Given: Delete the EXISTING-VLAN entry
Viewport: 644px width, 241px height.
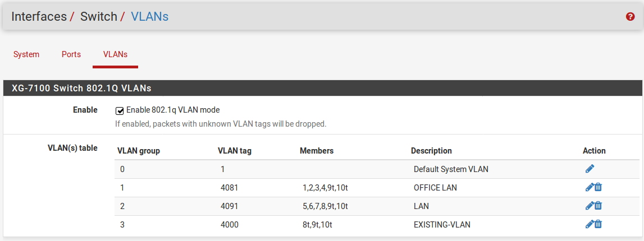Looking at the screenshot, I should 598,224.
